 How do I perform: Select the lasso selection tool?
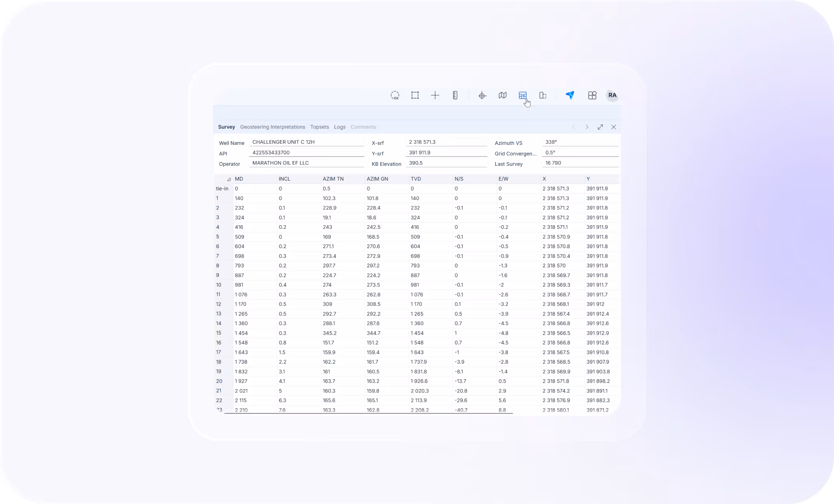[x=395, y=95]
